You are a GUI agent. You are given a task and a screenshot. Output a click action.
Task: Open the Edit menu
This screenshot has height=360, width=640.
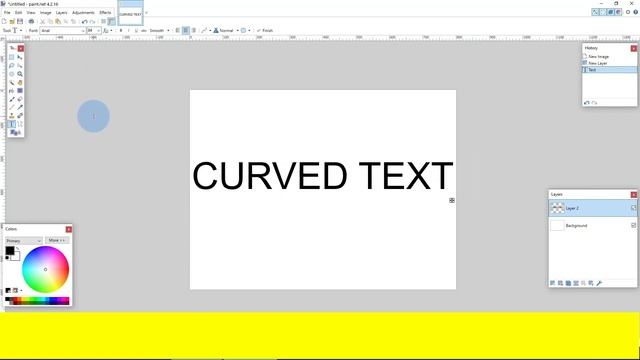tap(18, 13)
